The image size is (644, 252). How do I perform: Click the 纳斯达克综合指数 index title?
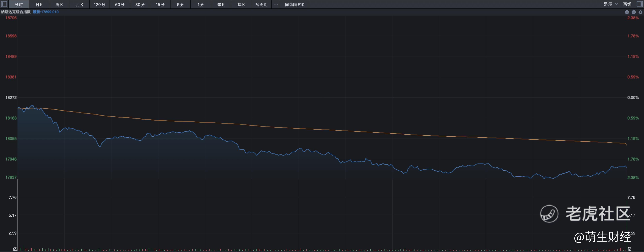pyautogui.click(x=16, y=12)
